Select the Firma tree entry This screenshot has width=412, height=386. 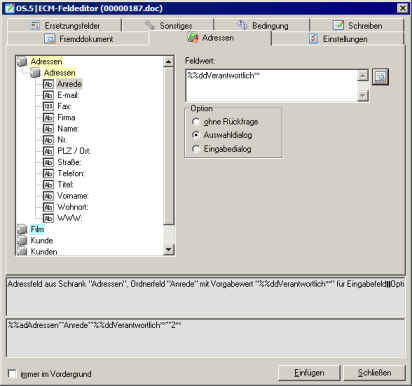point(66,118)
